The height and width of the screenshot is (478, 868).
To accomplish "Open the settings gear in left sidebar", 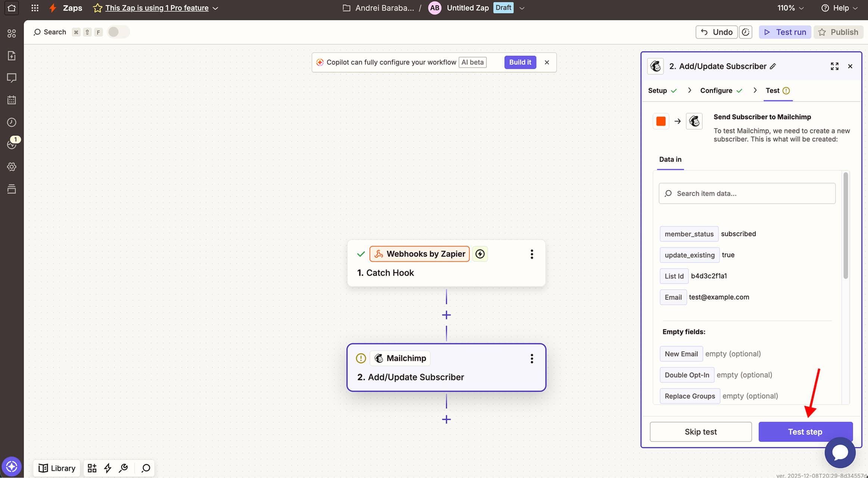I will point(12,167).
